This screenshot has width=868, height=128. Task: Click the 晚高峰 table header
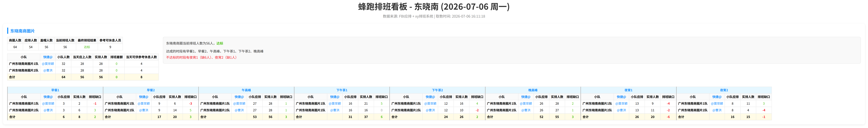tap(533, 90)
